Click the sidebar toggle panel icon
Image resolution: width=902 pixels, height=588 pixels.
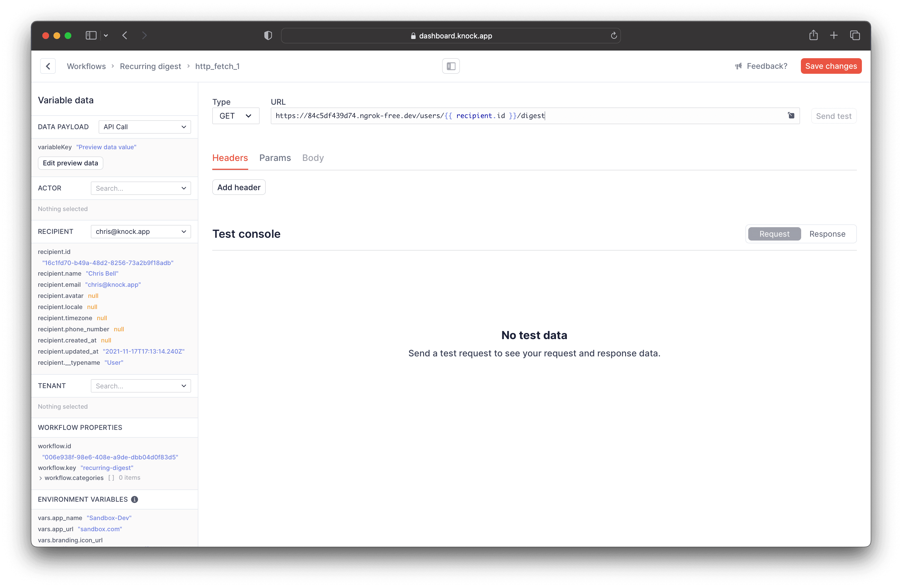pyautogui.click(x=451, y=66)
